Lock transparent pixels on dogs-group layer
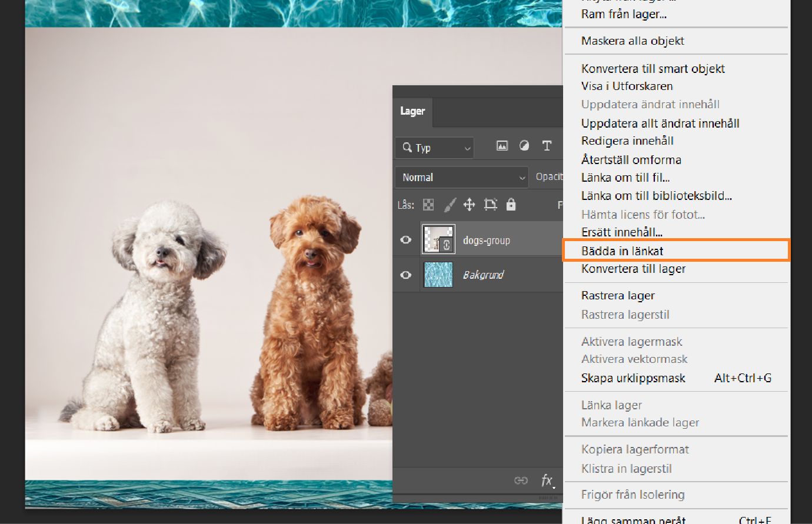This screenshot has height=524, width=812. tap(428, 205)
